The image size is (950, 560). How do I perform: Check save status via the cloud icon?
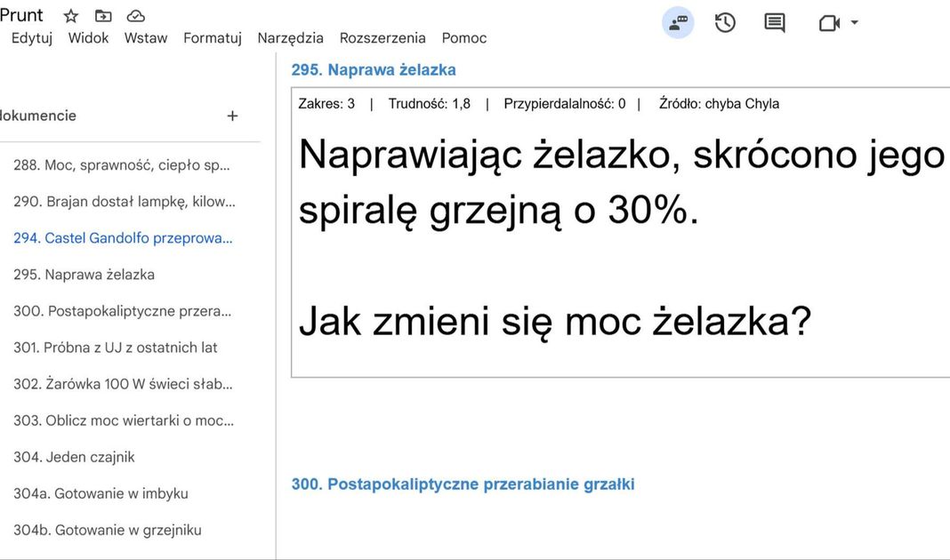[x=135, y=15]
